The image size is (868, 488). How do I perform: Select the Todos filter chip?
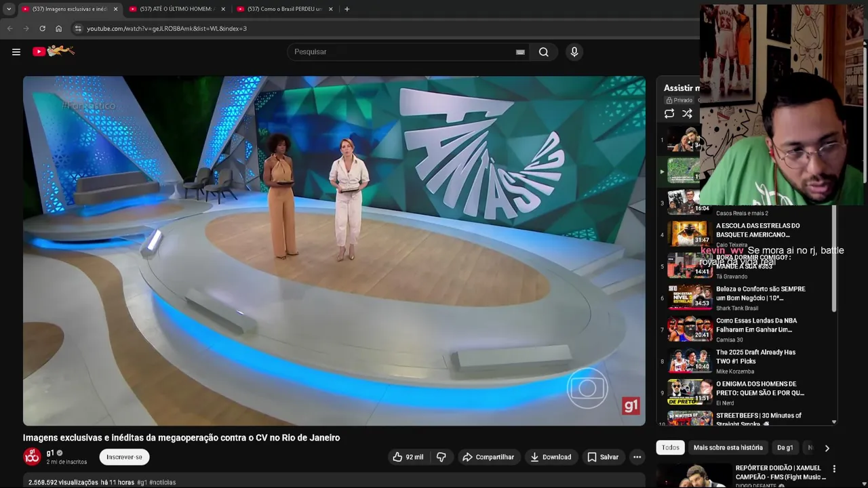(x=671, y=447)
